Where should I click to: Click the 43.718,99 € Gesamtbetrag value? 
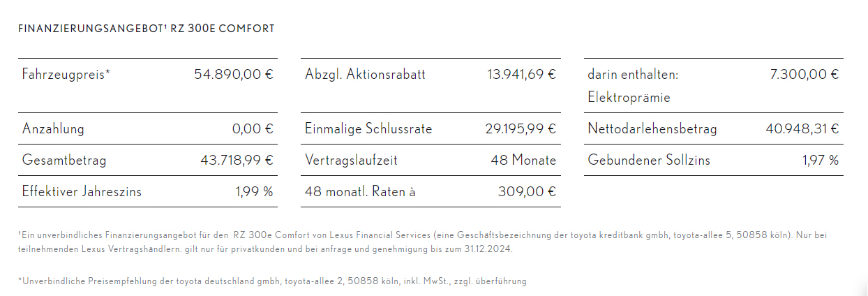tap(237, 161)
